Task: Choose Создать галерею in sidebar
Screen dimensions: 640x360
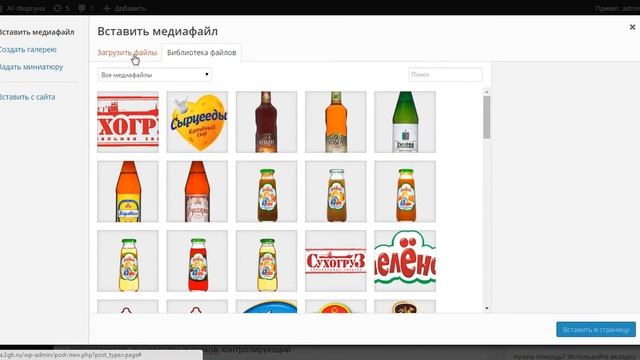Action: coord(28,50)
